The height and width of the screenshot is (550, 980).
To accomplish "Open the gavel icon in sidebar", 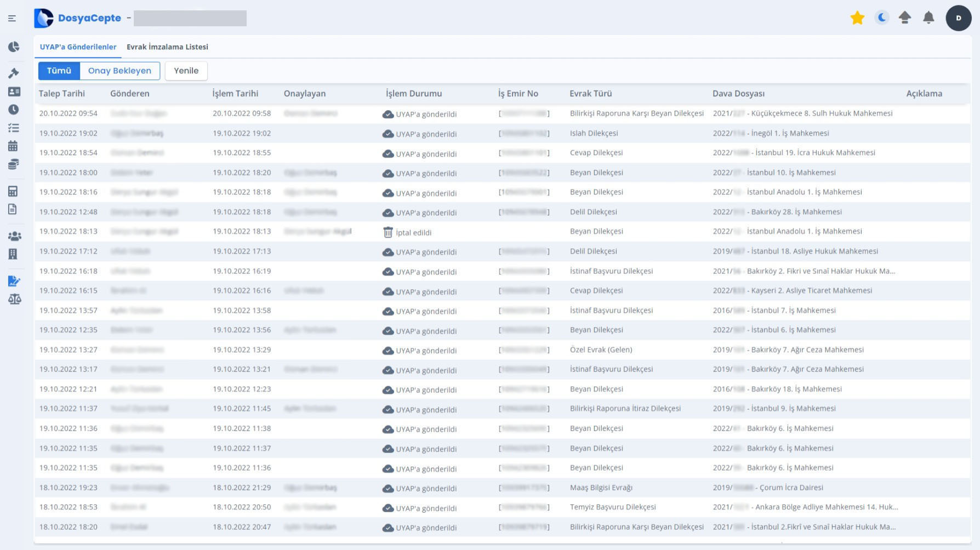I will (x=14, y=73).
